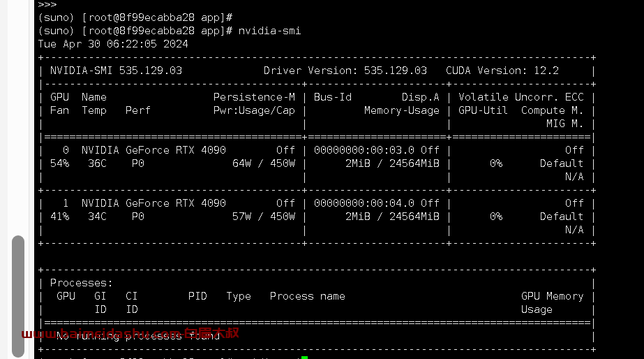Click the 34C temperature value

click(x=98, y=217)
